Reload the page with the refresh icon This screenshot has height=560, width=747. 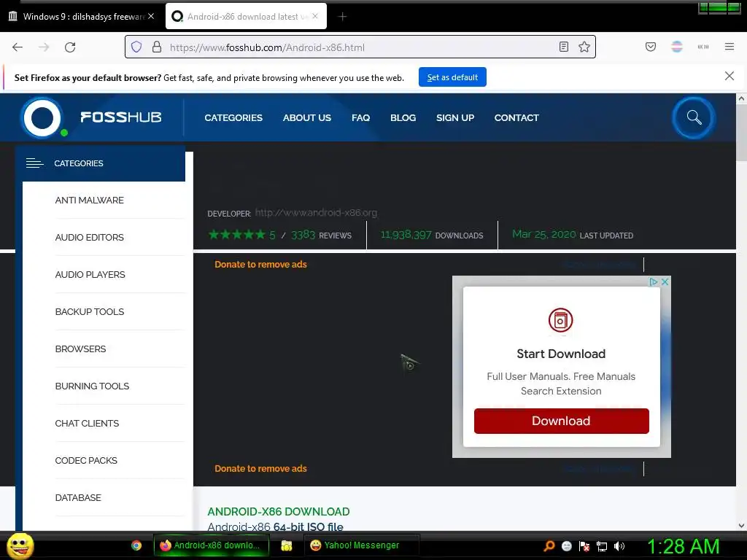[70, 47]
